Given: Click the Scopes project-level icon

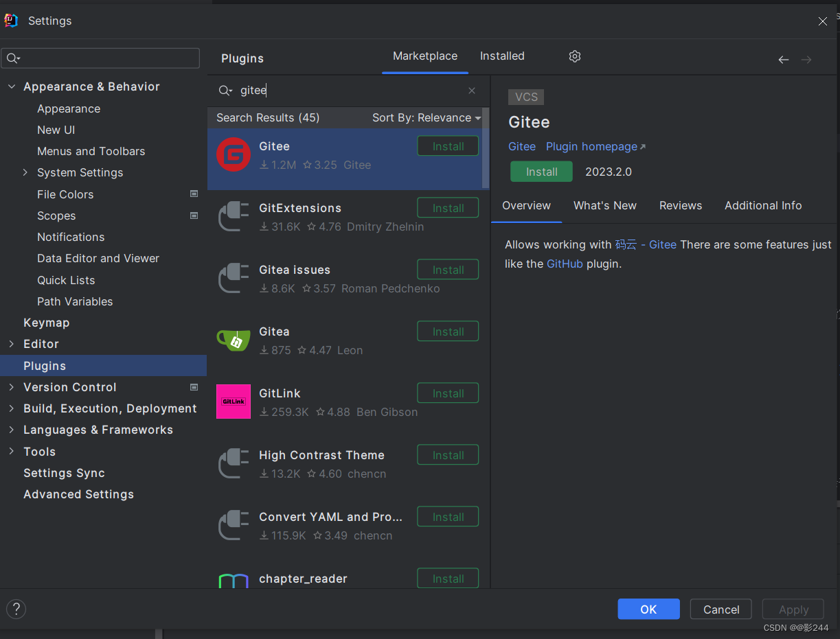Looking at the screenshot, I should [194, 216].
